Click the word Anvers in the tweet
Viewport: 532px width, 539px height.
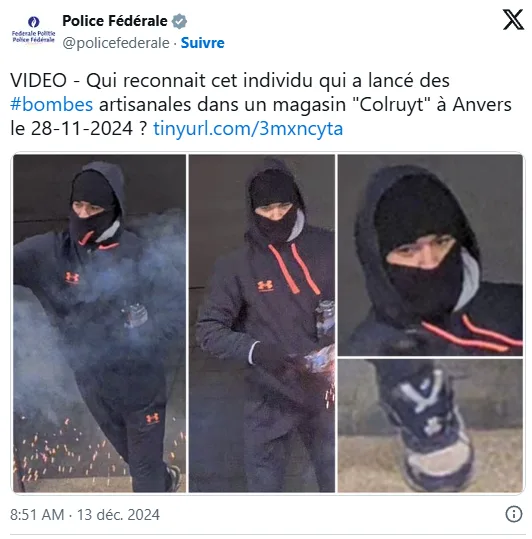pyautogui.click(x=482, y=104)
